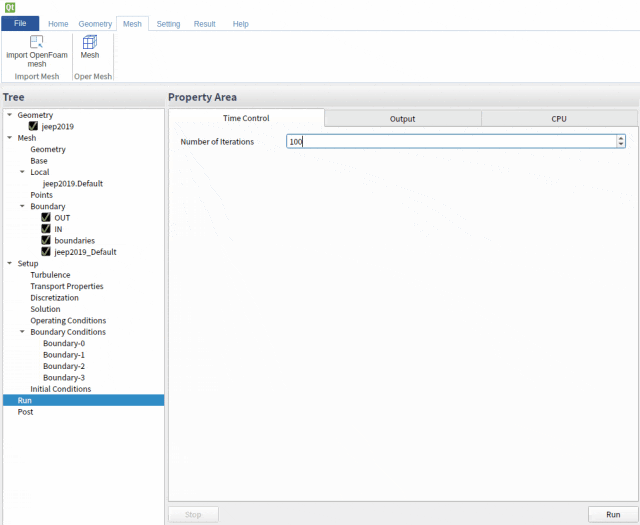Image resolution: width=640 pixels, height=525 pixels.
Task: Open the Output tab
Action: pos(402,119)
